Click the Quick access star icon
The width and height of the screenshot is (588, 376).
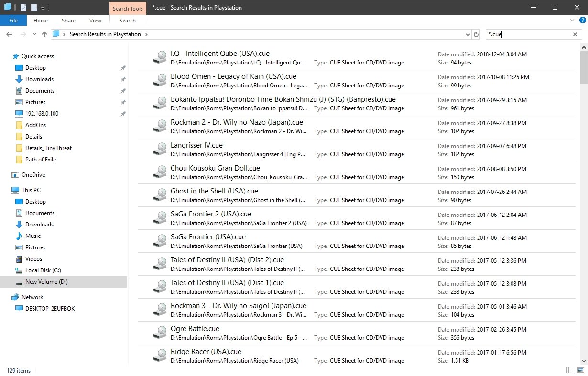(15, 56)
